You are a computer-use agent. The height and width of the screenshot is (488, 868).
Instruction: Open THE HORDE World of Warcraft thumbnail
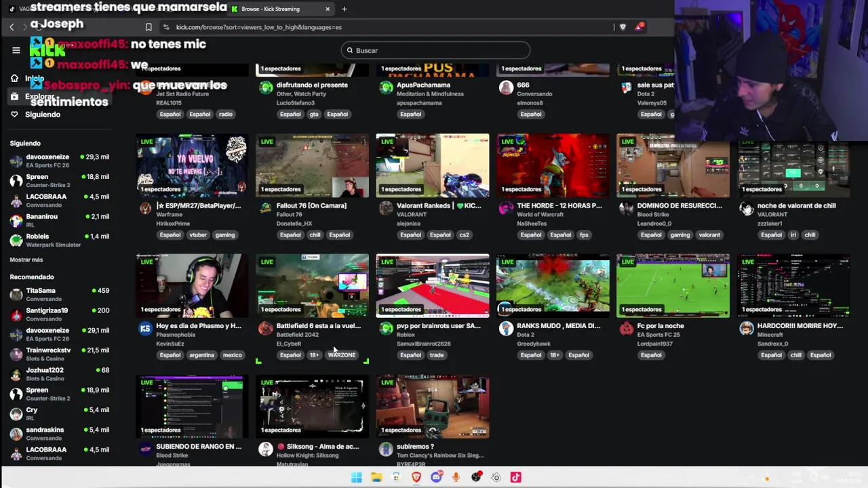[553, 165]
